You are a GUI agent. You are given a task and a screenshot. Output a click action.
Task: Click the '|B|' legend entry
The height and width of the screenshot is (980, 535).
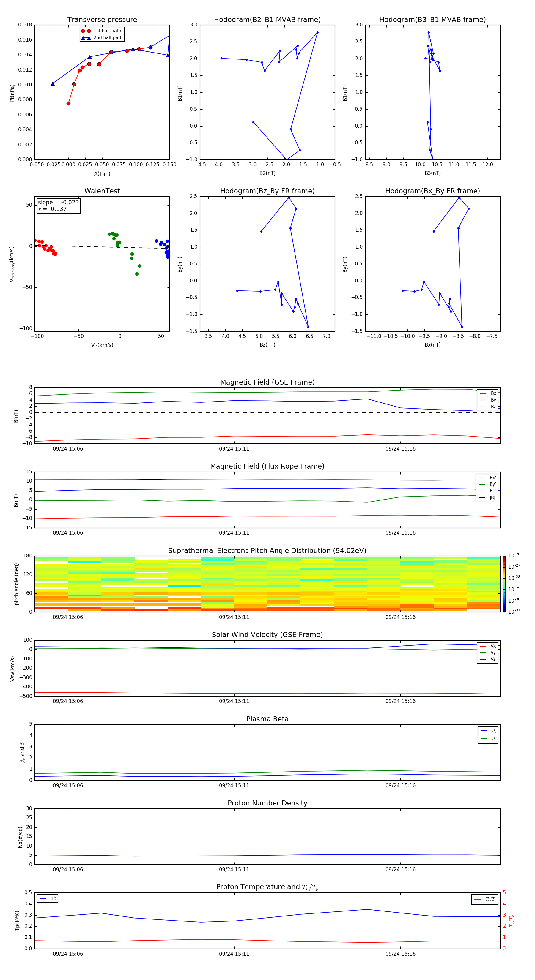click(487, 498)
